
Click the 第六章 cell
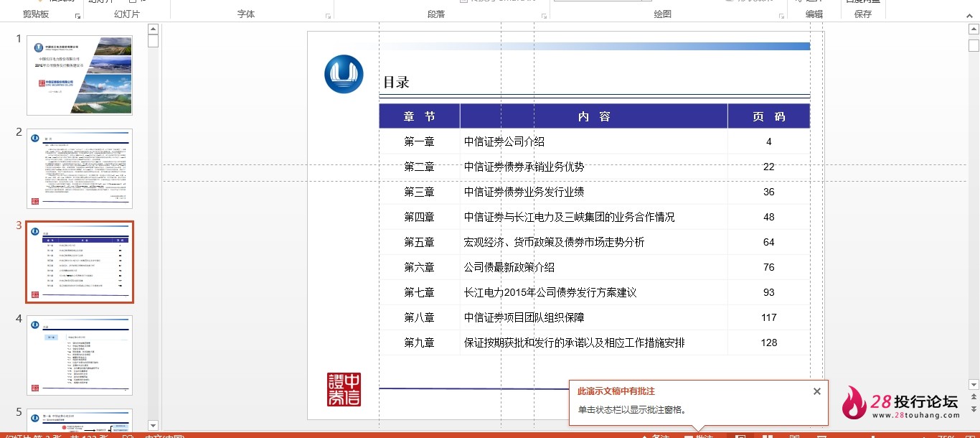click(x=420, y=267)
